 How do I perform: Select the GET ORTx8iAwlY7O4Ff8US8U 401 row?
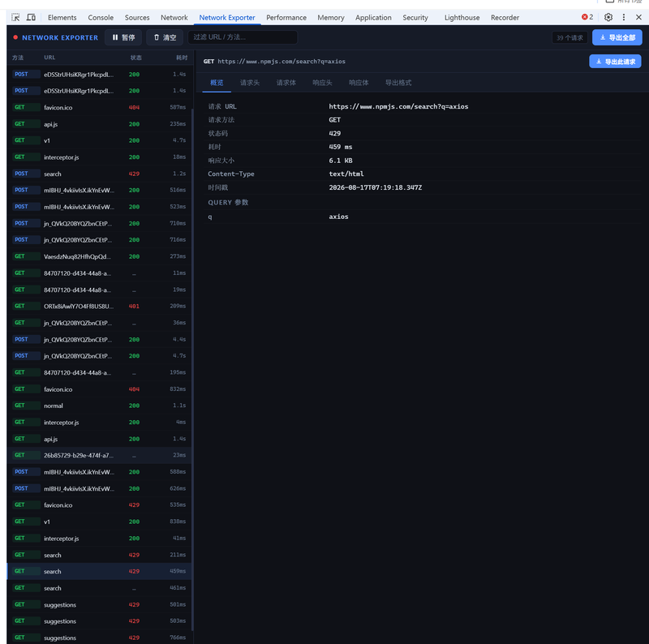pos(99,307)
